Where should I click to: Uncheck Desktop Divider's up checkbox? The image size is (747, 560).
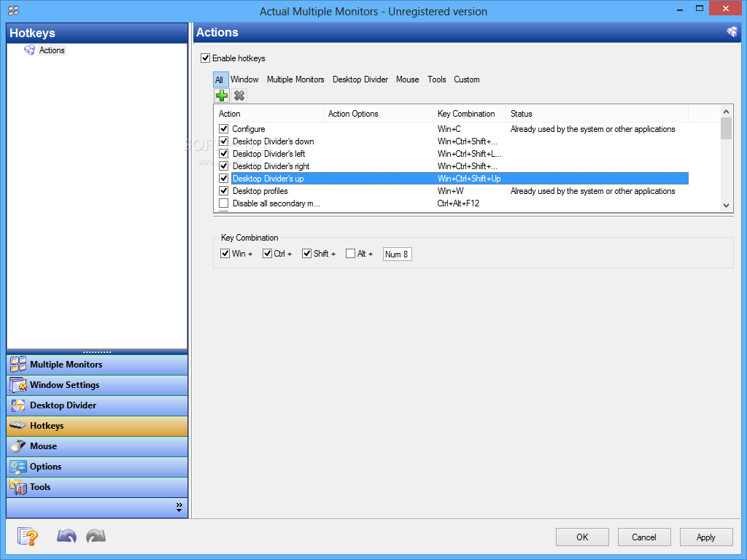point(223,178)
